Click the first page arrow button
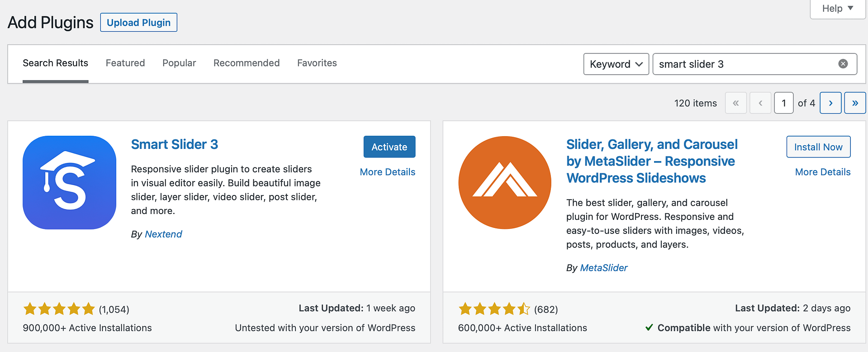This screenshot has width=868, height=352. pos(735,103)
